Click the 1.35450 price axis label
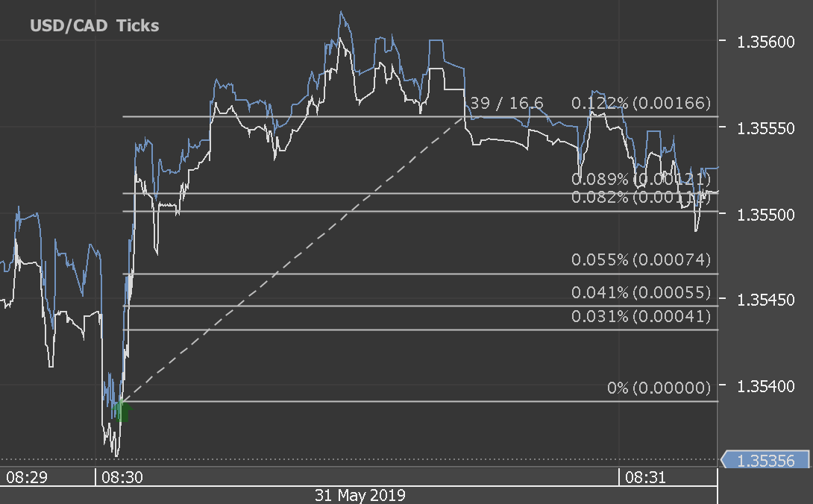 click(x=765, y=299)
